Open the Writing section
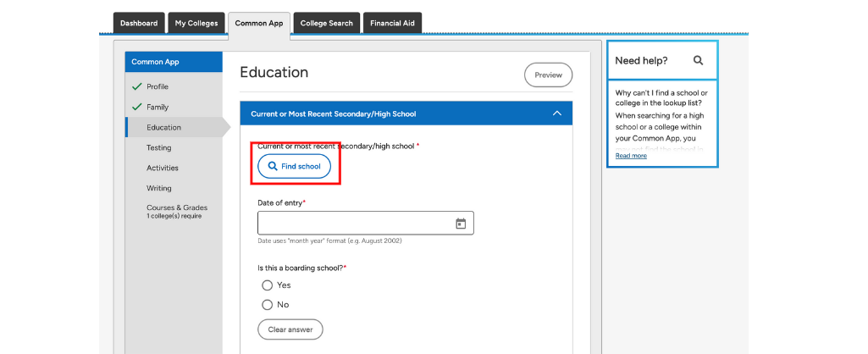 tap(159, 188)
